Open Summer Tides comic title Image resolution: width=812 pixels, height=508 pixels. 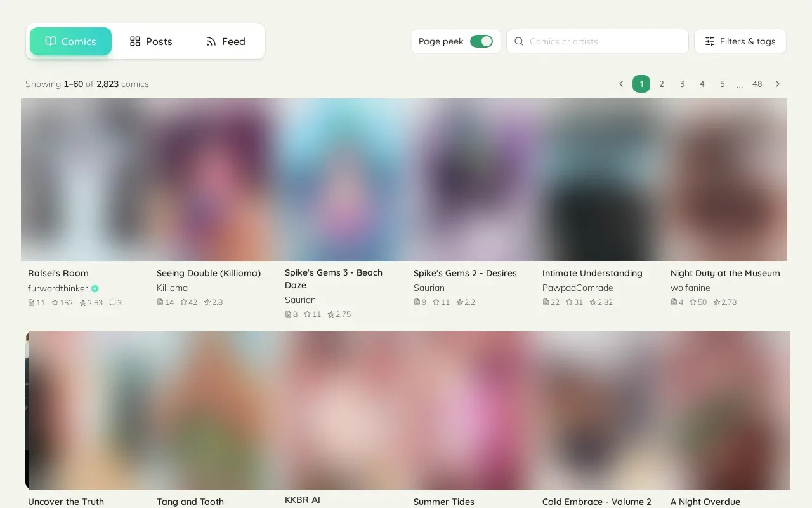click(444, 502)
